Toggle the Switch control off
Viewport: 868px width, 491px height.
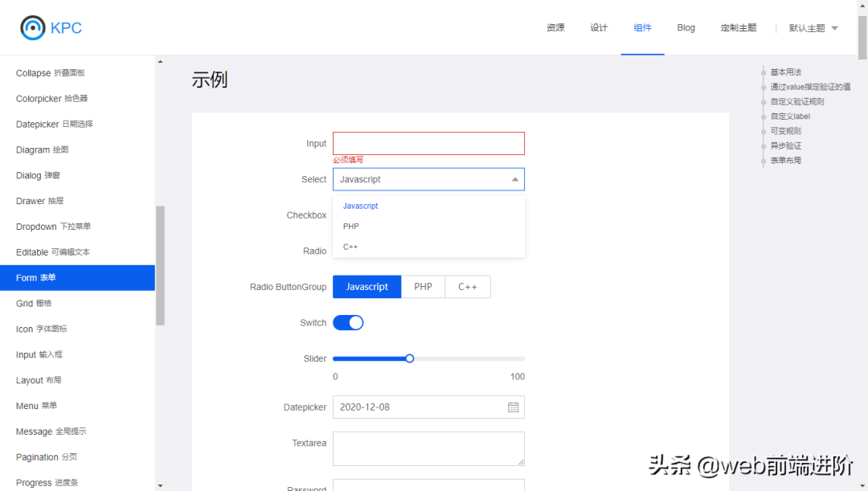[348, 322]
